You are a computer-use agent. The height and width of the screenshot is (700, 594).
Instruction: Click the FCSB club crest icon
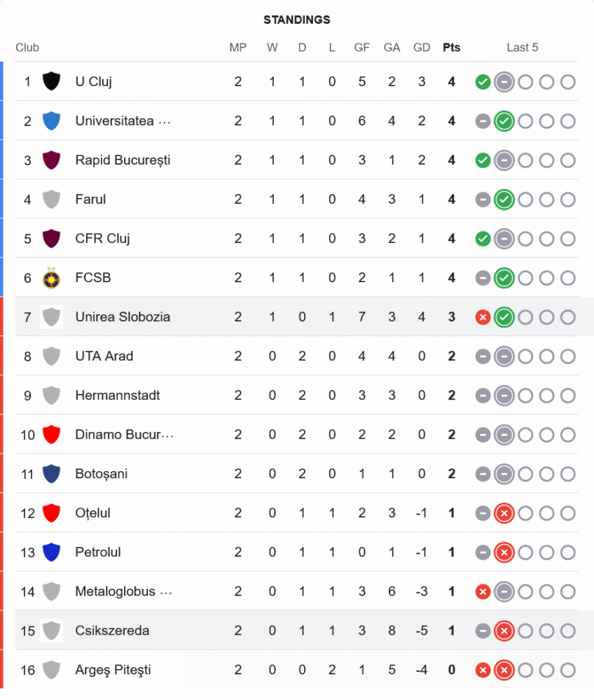[51, 278]
